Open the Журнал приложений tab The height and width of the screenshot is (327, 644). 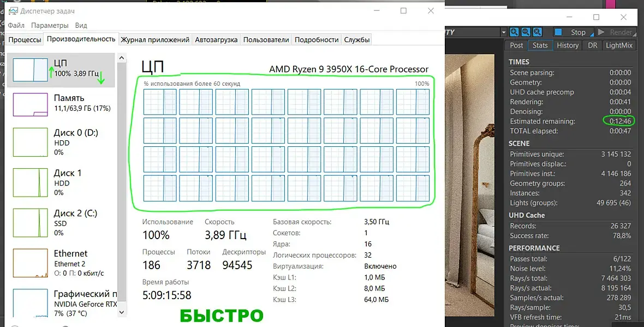[155, 40]
